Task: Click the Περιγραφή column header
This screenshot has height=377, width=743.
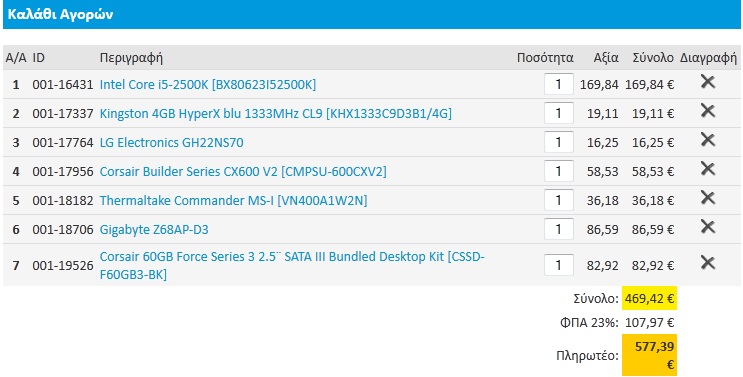Action: tap(131, 58)
